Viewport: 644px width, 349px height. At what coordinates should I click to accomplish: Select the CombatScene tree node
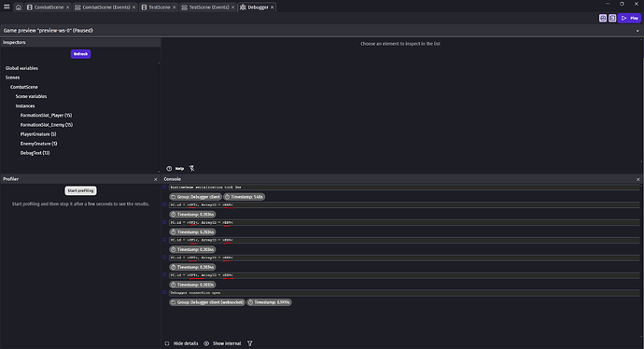point(24,87)
